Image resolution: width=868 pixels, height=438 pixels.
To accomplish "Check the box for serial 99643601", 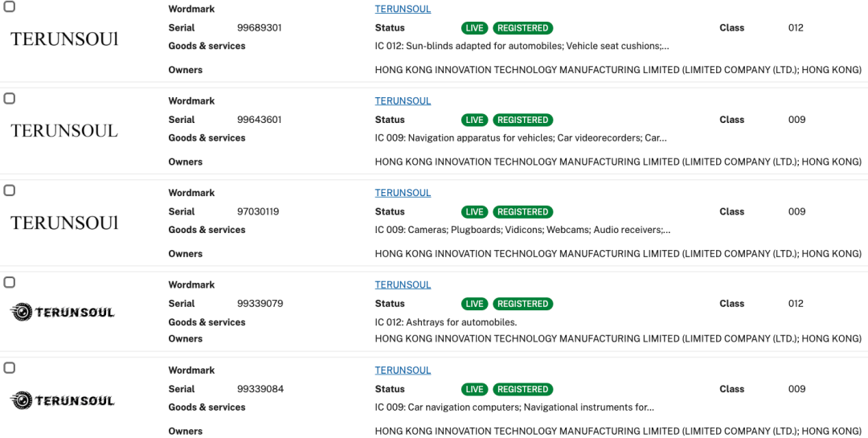I will [10, 99].
